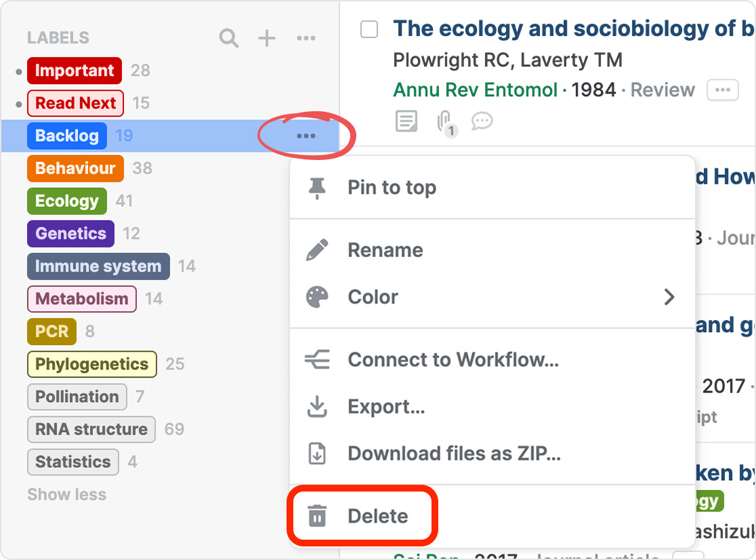This screenshot has height=560, width=756.
Task: Select the orange Behaviour label
Action: pos(75,169)
